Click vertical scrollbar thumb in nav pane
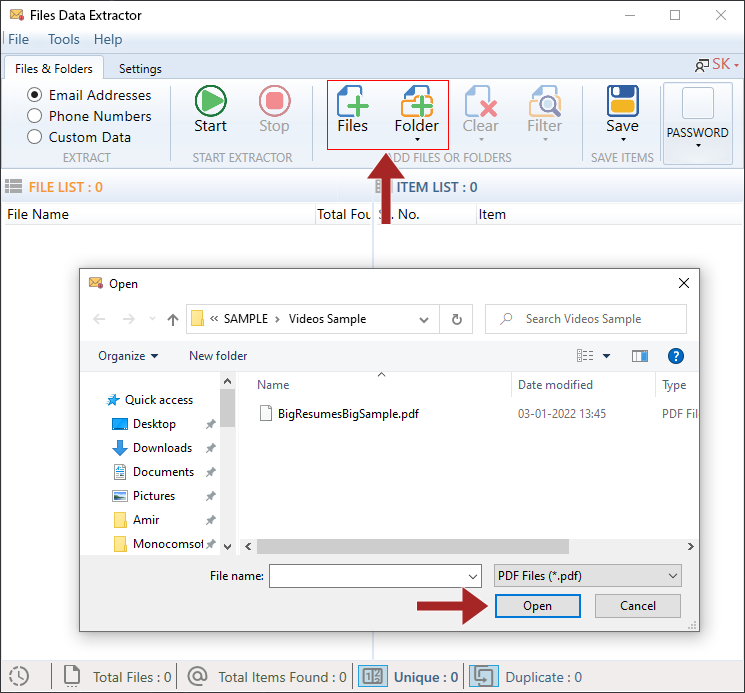745x693 pixels. coord(227,408)
